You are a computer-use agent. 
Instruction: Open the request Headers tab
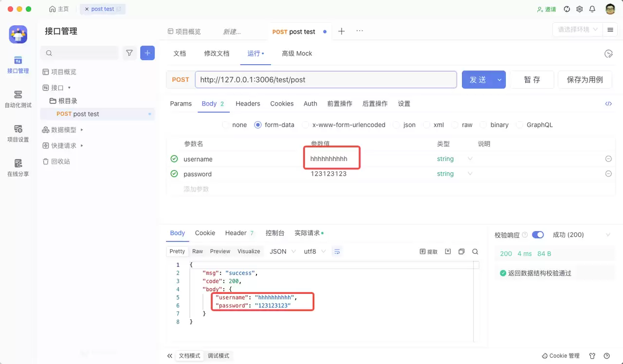pos(248,104)
